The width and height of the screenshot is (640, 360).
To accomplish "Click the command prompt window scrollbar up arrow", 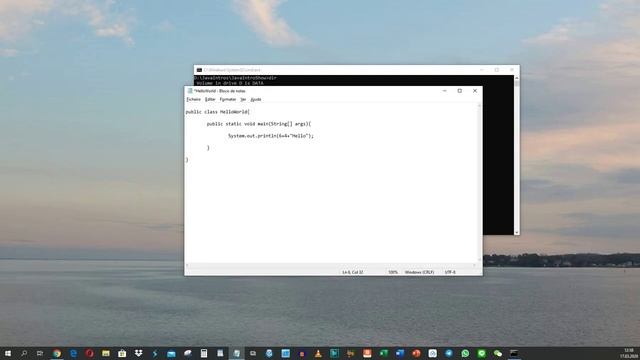I will [x=517, y=78].
